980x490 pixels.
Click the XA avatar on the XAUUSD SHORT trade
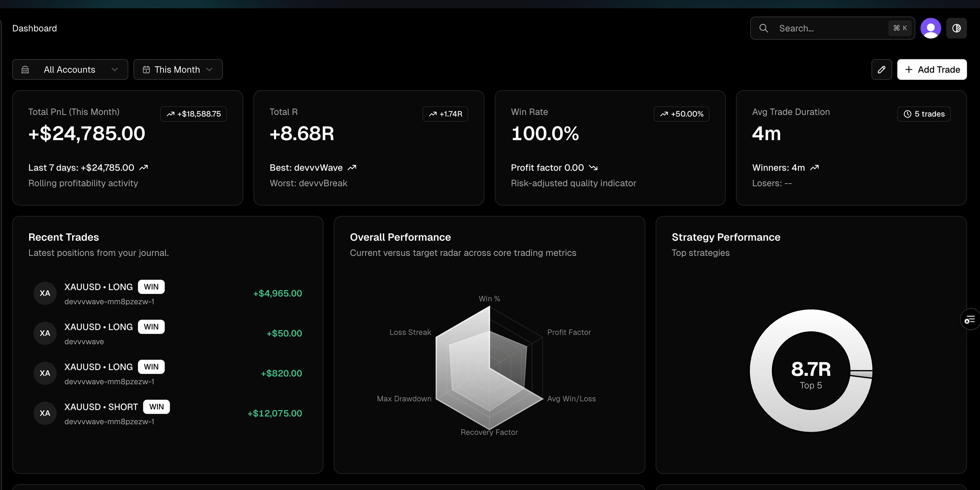point(45,413)
